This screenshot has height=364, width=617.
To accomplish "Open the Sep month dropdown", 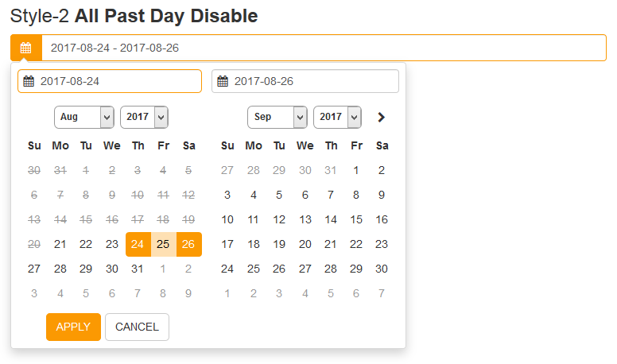I will point(277,117).
